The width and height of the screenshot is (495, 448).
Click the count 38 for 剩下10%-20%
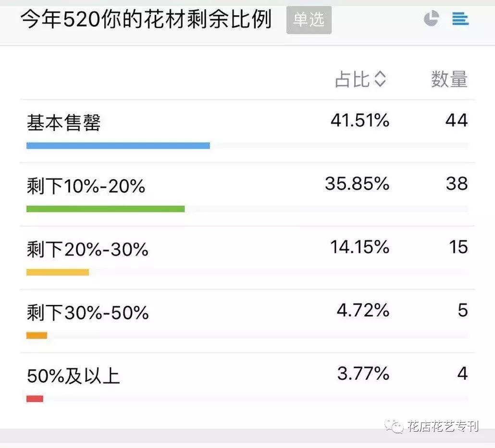(x=456, y=183)
